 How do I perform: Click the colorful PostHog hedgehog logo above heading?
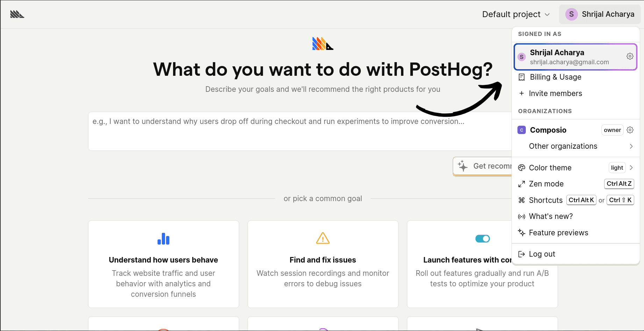point(323,44)
